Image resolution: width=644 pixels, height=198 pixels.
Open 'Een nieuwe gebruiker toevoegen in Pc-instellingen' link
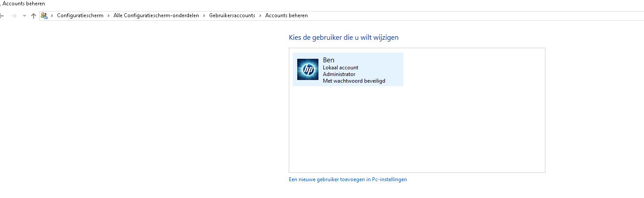click(348, 179)
